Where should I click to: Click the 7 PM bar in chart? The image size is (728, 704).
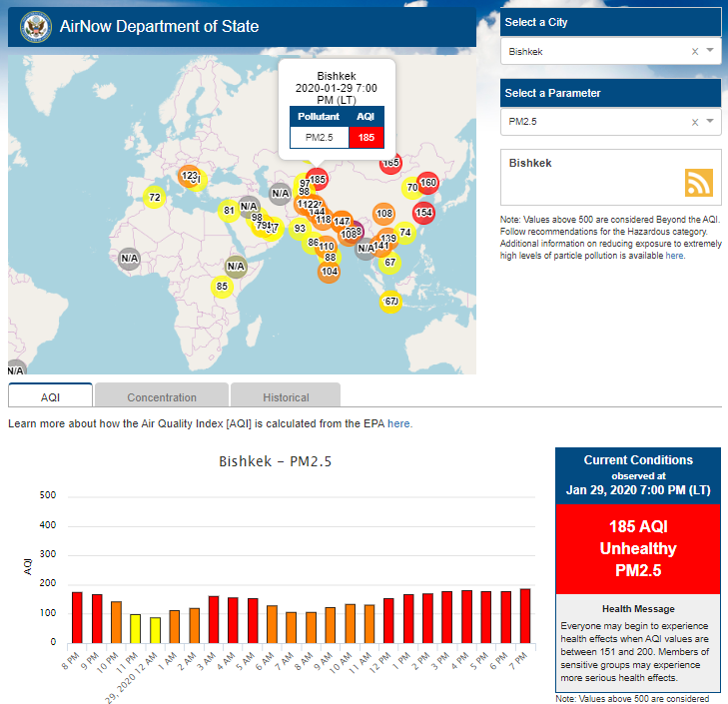pos(525,616)
